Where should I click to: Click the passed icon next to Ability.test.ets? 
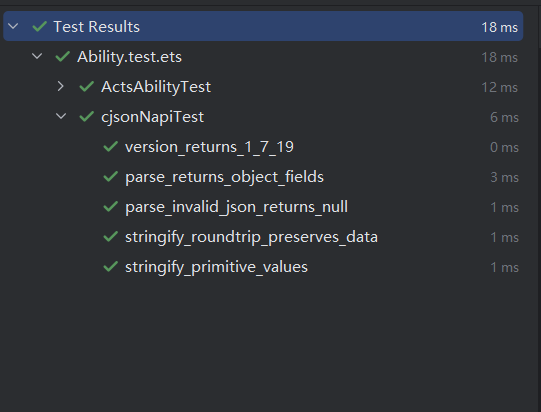tap(63, 56)
